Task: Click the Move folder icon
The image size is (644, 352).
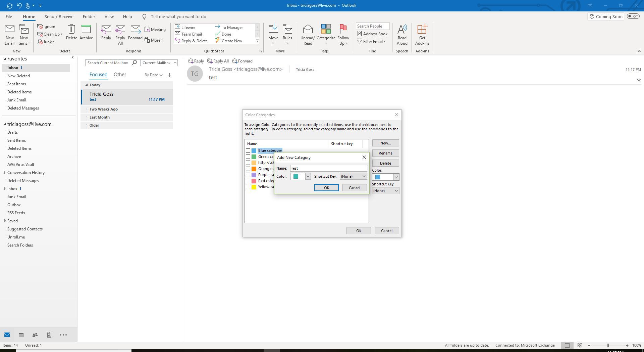Action: [273, 30]
